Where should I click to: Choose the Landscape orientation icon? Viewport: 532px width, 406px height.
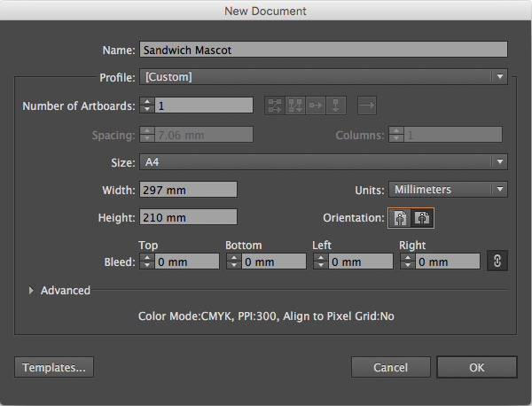click(x=422, y=217)
